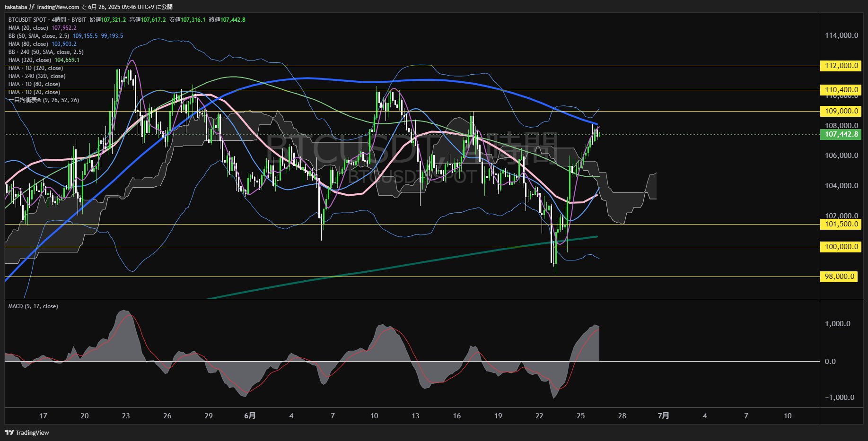This screenshot has width=868, height=441.
Task: Click the Bollinger lower value 99,193.5
Action: (112, 36)
